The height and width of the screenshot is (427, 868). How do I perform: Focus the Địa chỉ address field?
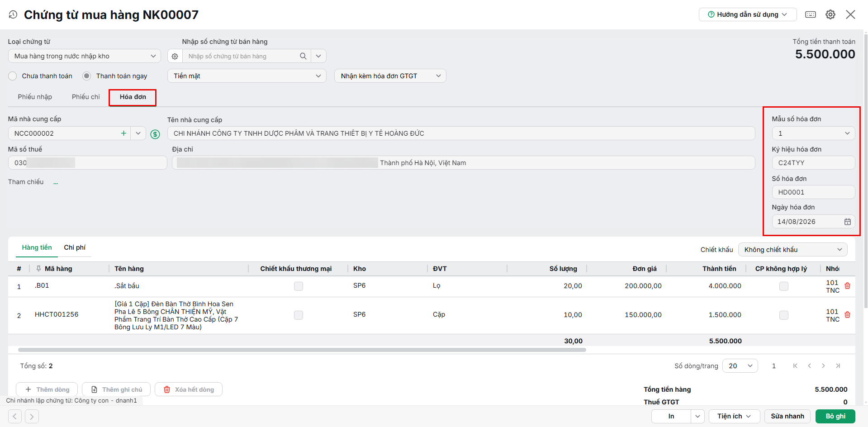click(x=464, y=163)
